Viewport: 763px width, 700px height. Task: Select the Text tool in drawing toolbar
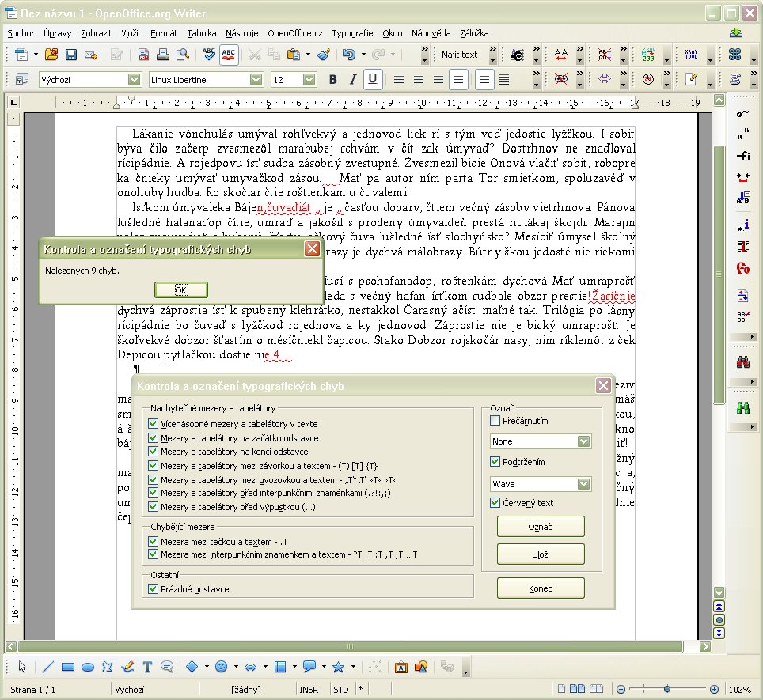pyautogui.click(x=147, y=667)
